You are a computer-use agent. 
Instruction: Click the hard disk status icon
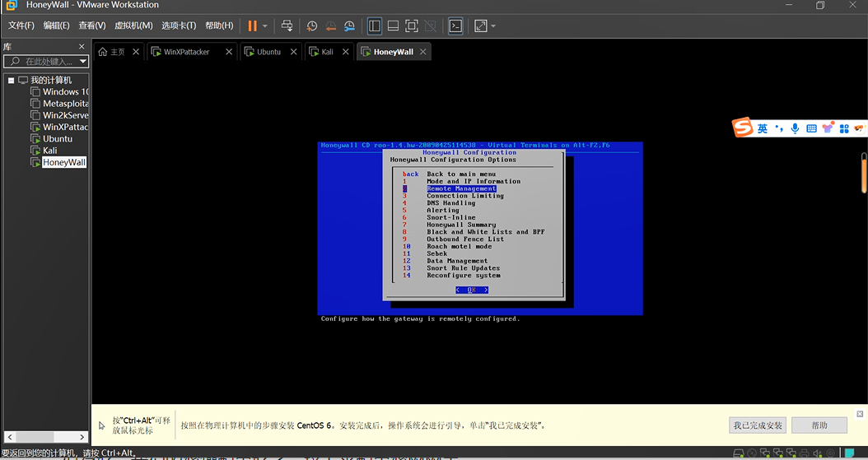click(x=739, y=454)
